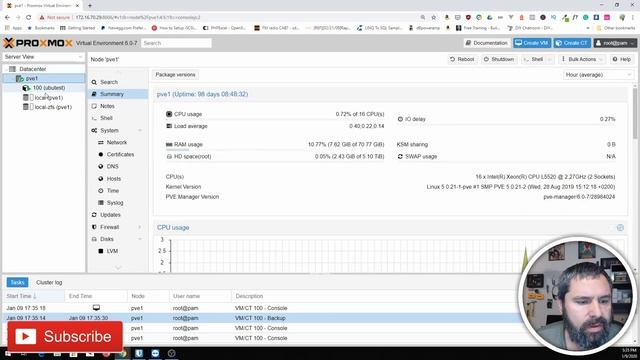Collapse the System submenu
The height and width of the screenshot is (360, 640).
(140, 130)
